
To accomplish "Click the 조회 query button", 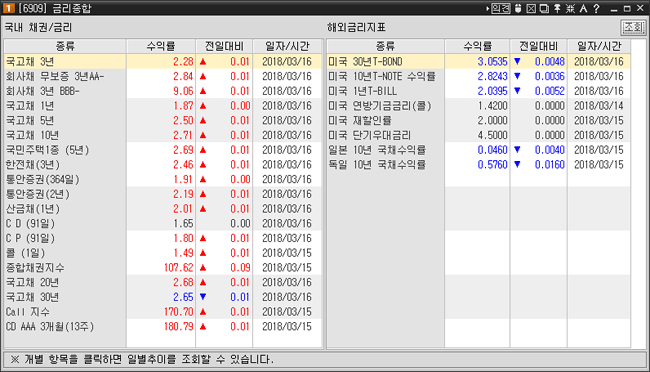I will point(633,27).
